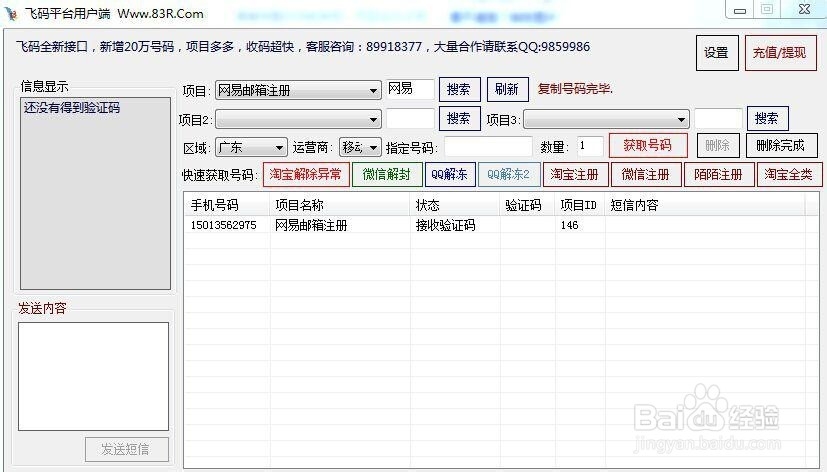Click 搜索 next to the 网易 field
Viewport: 827px width, 472px height.
[x=459, y=89]
